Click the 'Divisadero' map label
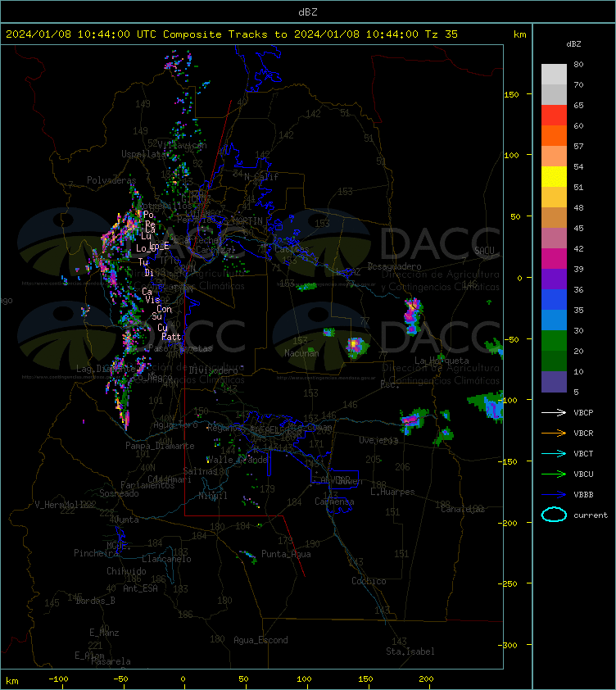Image resolution: width=616 pixels, height=690 pixels. point(214,370)
